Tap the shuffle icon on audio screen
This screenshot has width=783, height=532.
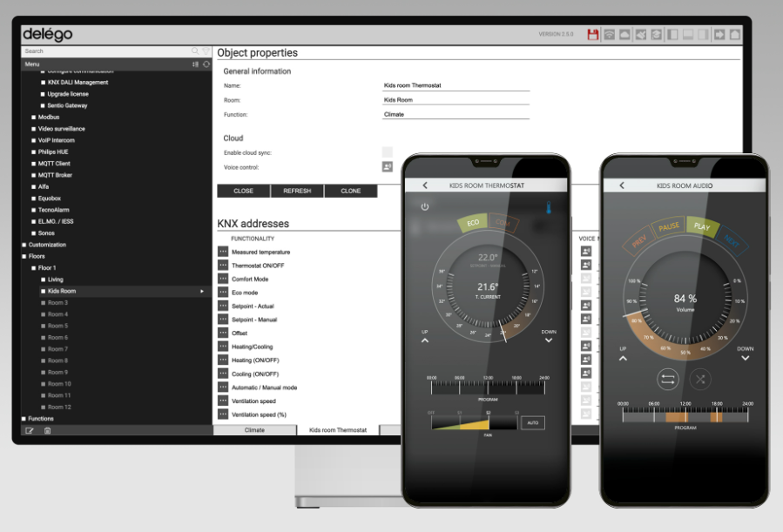tap(699, 379)
